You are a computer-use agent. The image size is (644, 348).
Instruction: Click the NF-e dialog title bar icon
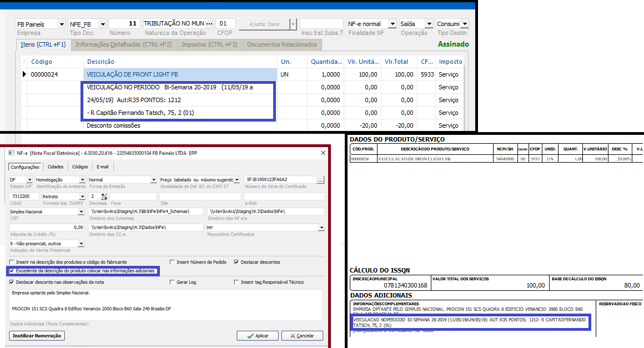point(11,152)
